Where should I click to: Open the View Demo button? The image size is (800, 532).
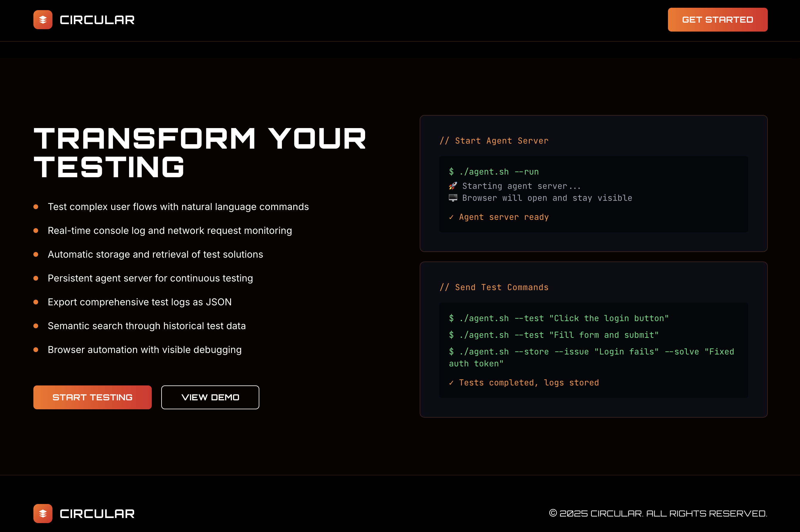210,397
